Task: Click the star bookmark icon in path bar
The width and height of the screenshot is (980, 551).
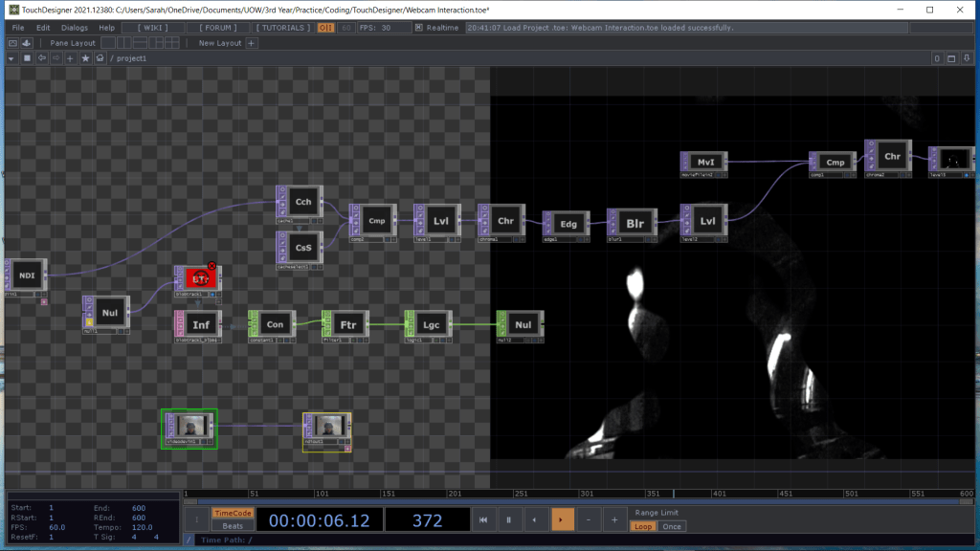Action: click(x=85, y=58)
